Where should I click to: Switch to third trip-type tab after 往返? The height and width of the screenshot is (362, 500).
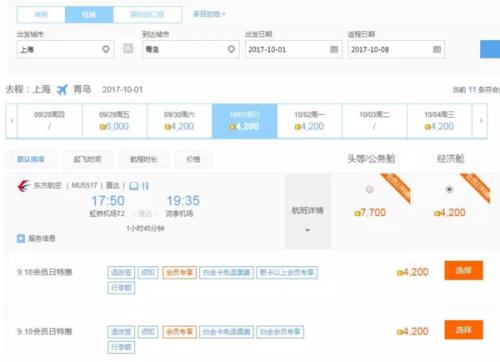pyautogui.click(x=147, y=14)
